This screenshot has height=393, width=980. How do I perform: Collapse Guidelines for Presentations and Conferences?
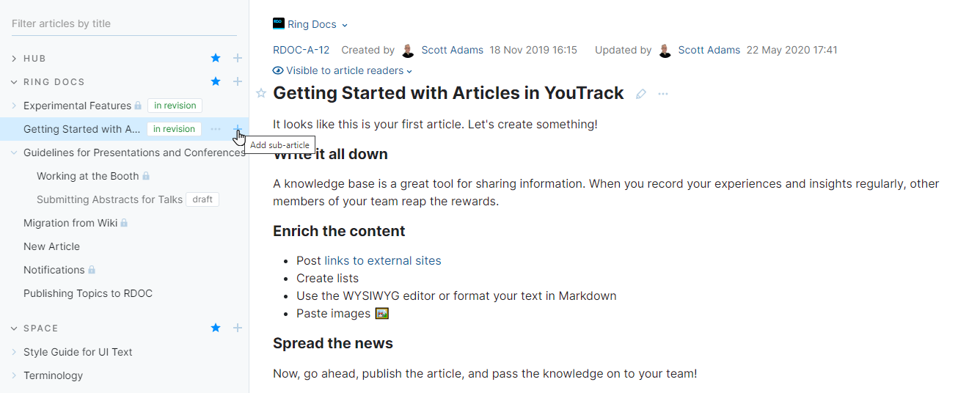[x=14, y=153]
